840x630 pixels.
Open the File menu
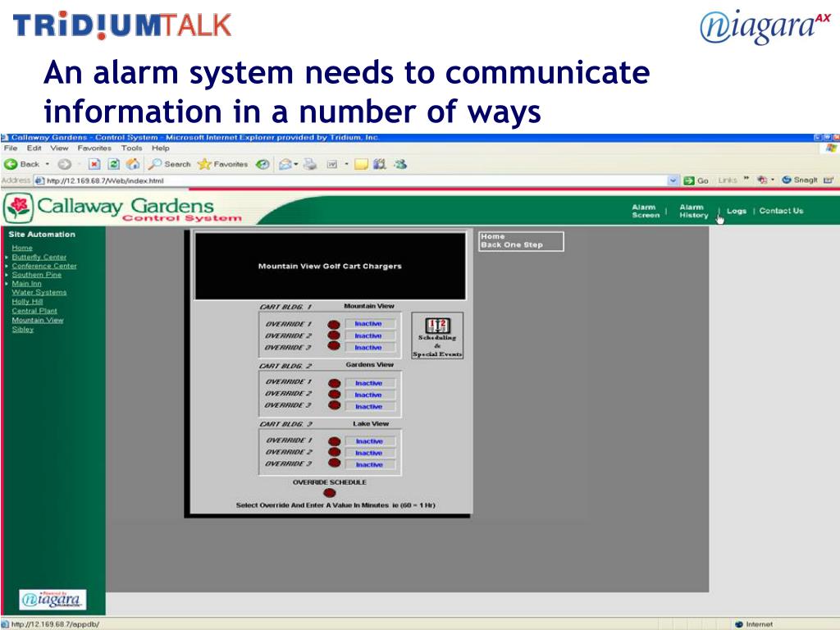[x=11, y=148]
